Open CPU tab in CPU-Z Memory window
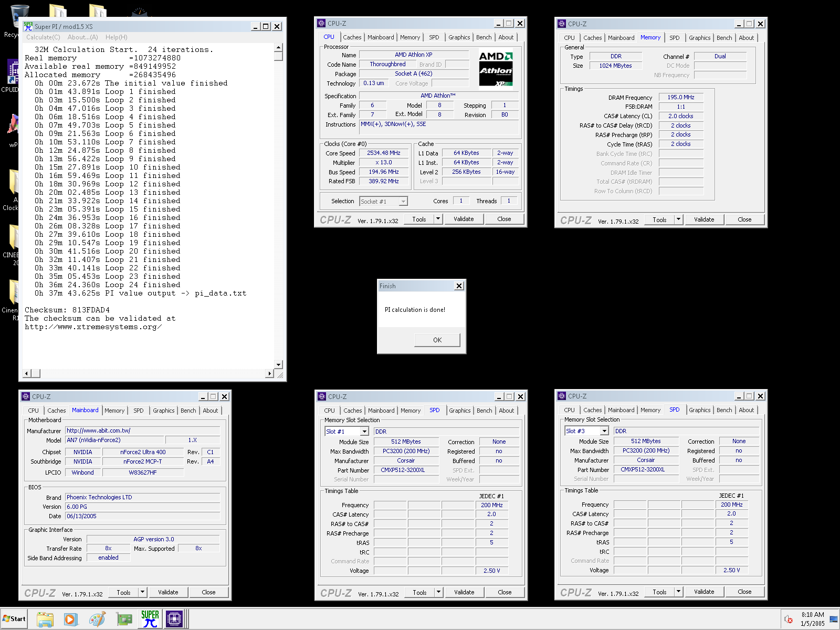Image resolution: width=840 pixels, height=630 pixels. tap(569, 38)
